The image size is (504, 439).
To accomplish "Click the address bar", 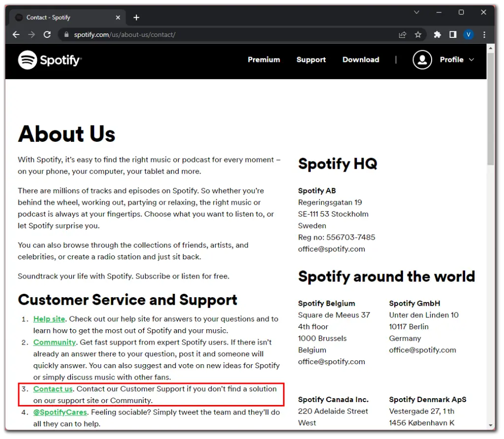I will pyautogui.click(x=197, y=34).
